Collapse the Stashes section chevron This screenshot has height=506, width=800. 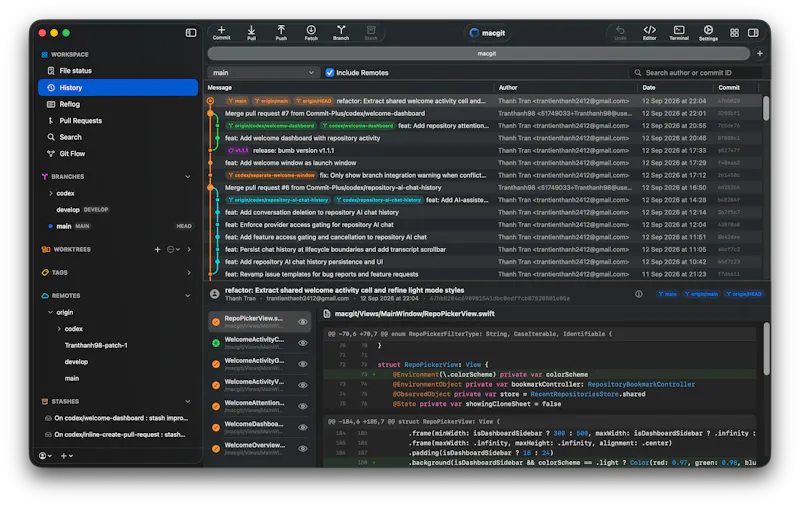pyautogui.click(x=188, y=401)
